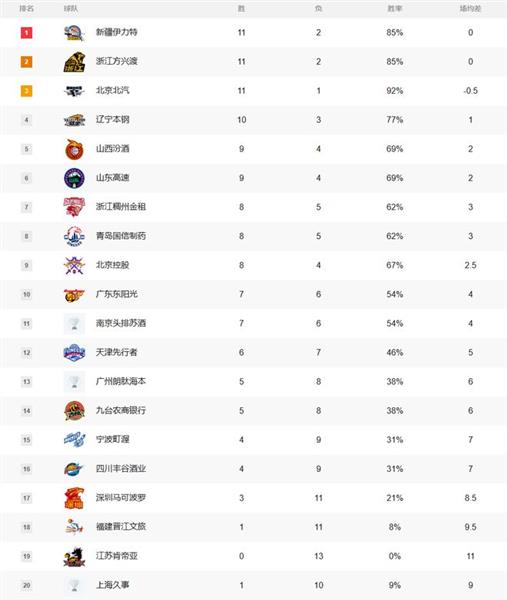This screenshot has height=600, width=507.
Task: Click the 排名 ranking column header
Action: coord(26,8)
